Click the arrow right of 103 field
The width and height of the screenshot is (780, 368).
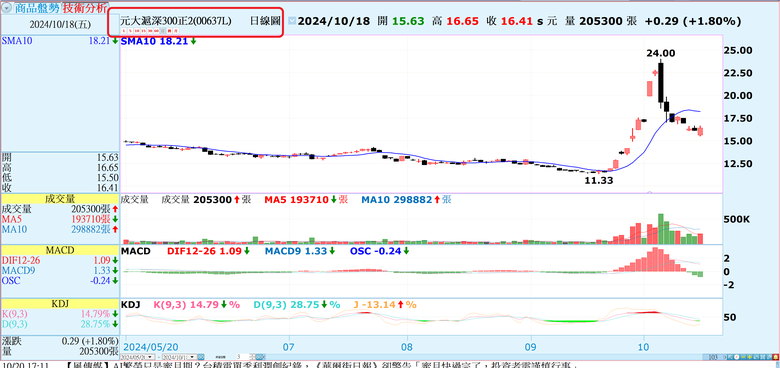tap(725, 357)
